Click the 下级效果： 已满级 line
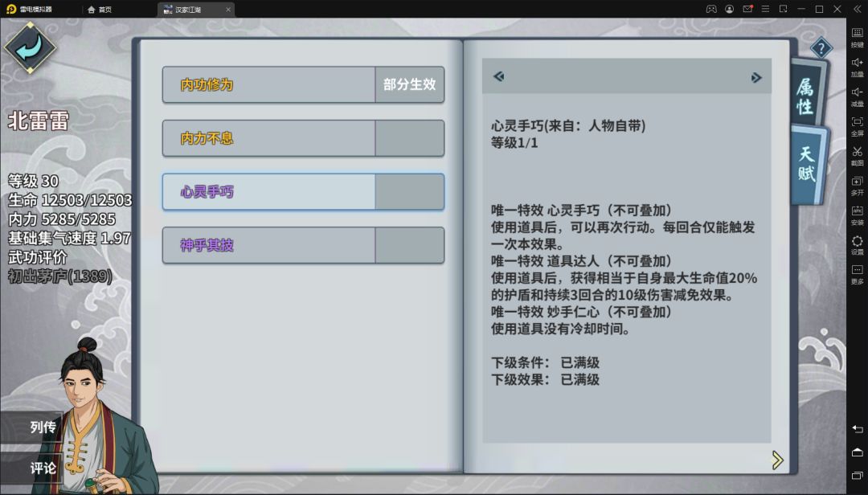This screenshot has width=868, height=495. [x=545, y=380]
